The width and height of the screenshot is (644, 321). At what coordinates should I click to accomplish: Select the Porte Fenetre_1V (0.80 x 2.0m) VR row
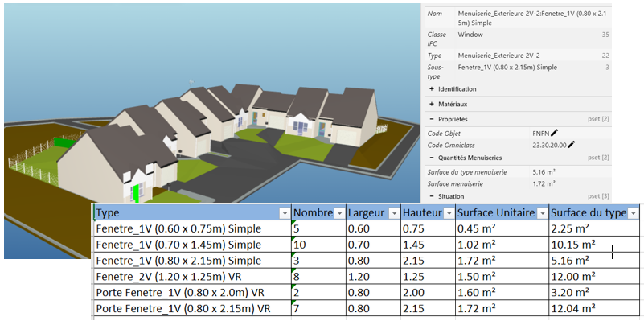[x=367, y=293]
